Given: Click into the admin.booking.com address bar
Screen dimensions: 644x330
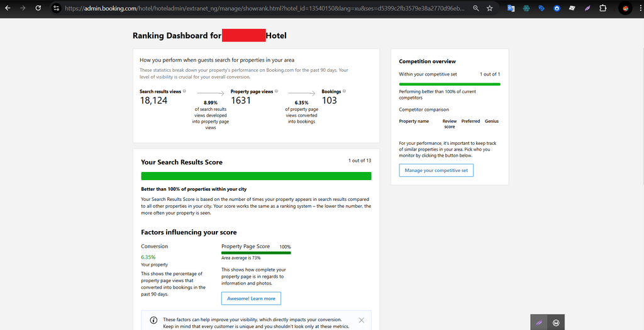Looking at the screenshot, I should [265, 8].
